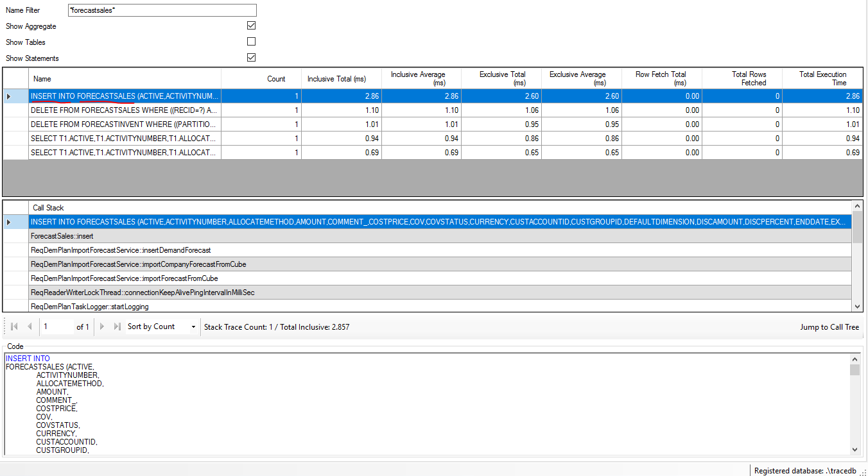Sort by Inclusive Total (ms) column

coord(342,79)
